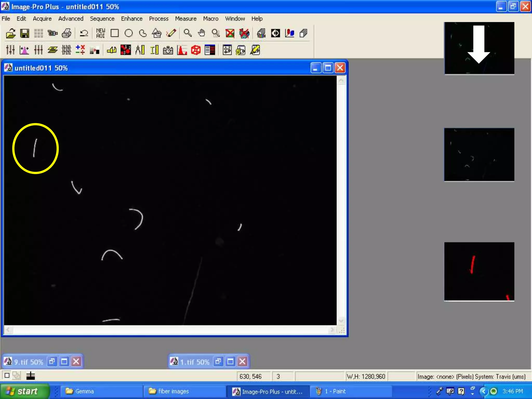
Task: Click the Windows start button
Action: [x=24, y=391]
